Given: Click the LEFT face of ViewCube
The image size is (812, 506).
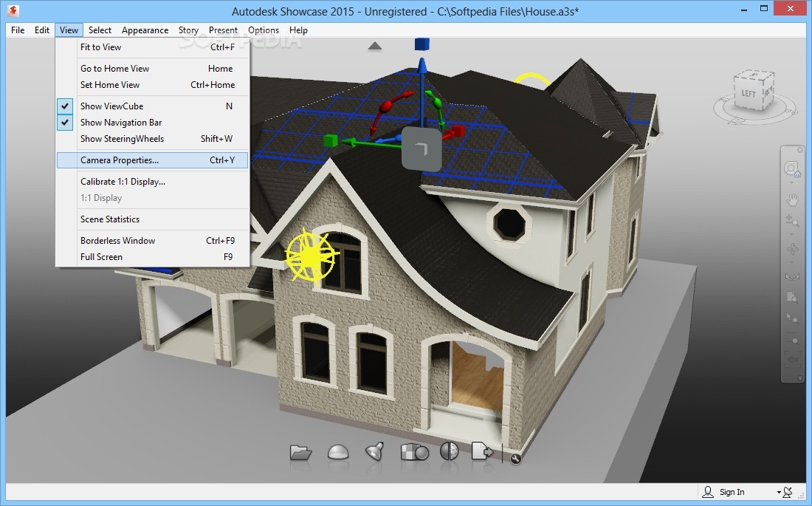Looking at the screenshot, I should click(x=747, y=94).
